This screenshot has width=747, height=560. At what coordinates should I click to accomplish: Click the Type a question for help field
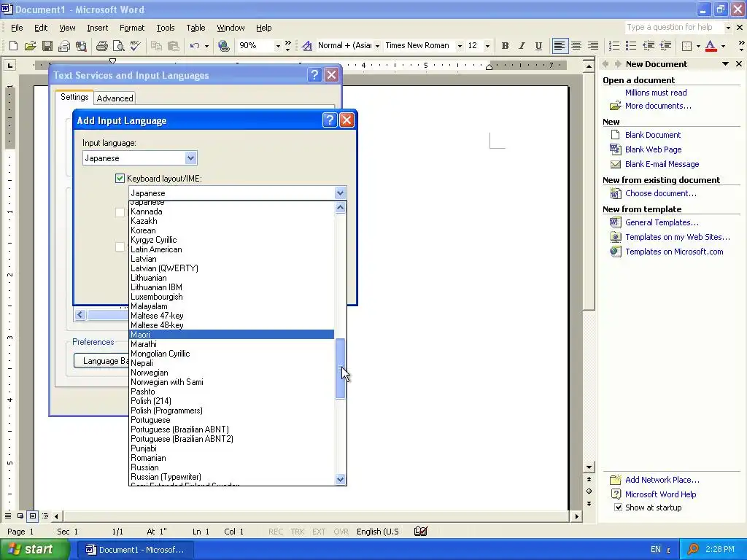(x=673, y=27)
